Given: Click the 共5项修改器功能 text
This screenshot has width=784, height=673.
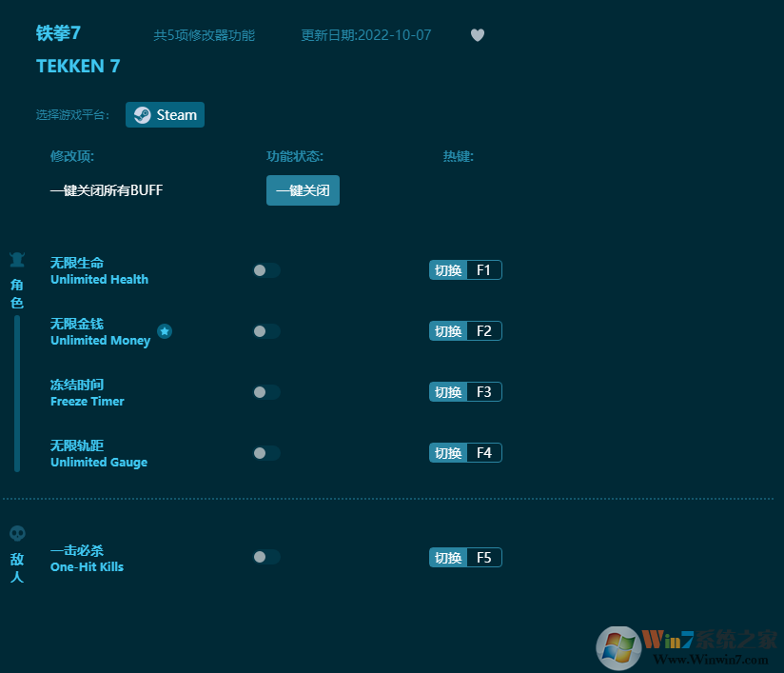Looking at the screenshot, I should [x=204, y=35].
